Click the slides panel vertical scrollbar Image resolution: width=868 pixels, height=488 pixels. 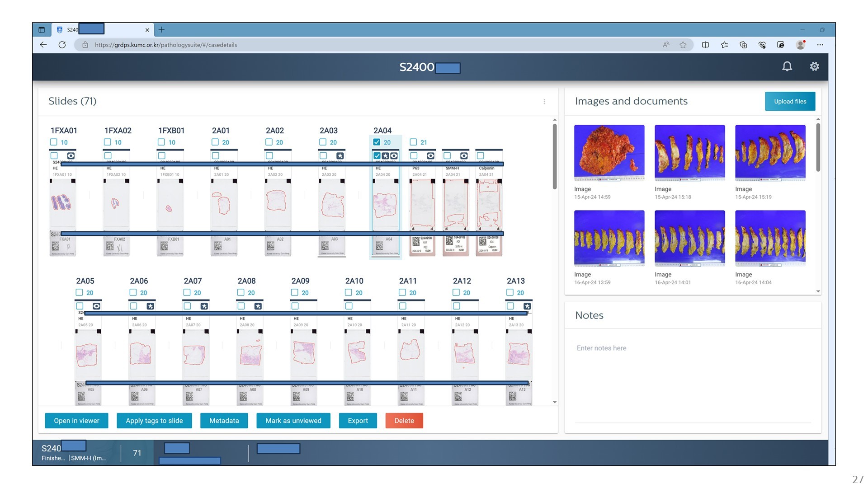coord(555,156)
